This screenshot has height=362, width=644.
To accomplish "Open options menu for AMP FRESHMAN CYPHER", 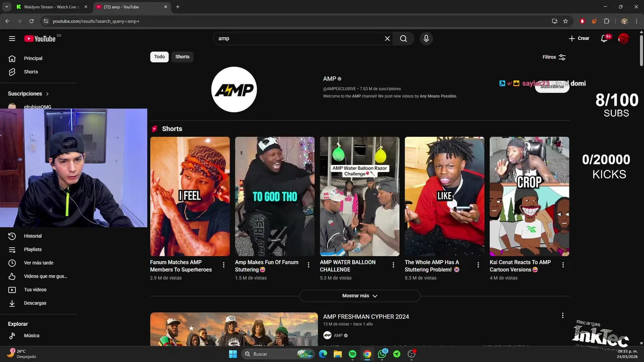I will pos(562,316).
